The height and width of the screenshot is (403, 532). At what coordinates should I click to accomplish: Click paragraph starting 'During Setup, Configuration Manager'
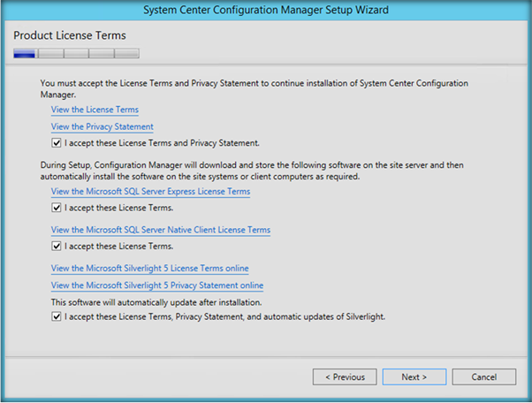click(252, 171)
